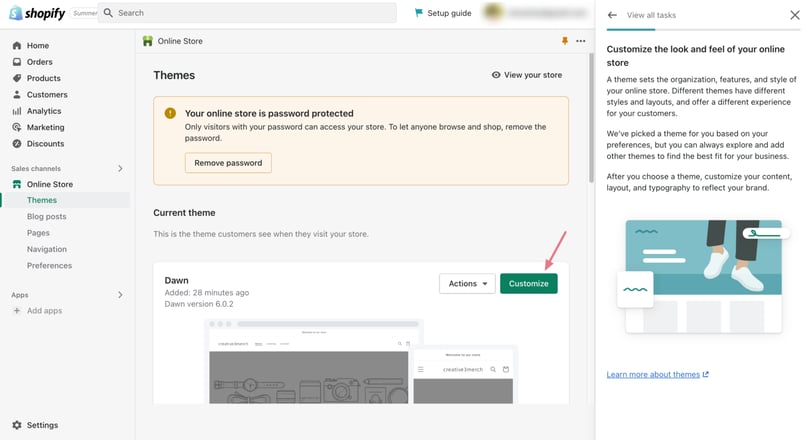This screenshot has width=812, height=440.
Task: Click the Dawn theme mobile preview thumbnail
Action: click(x=463, y=376)
